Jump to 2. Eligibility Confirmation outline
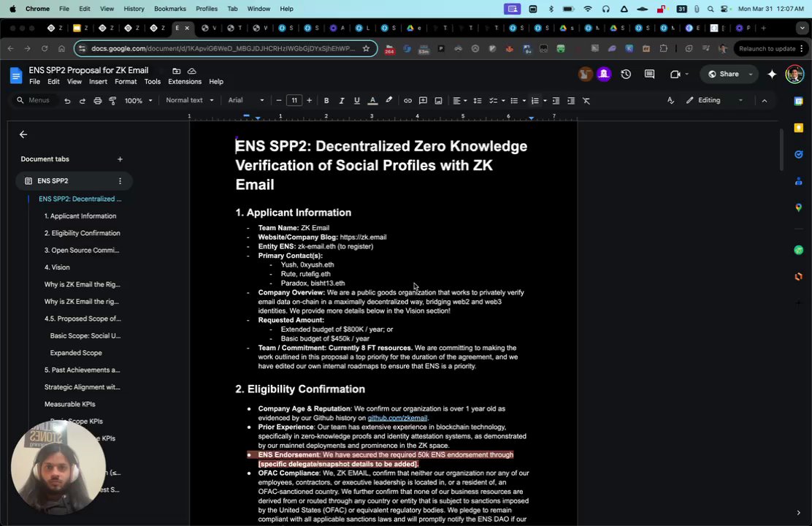This screenshot has height=526, width=812. tap(83, 233)
